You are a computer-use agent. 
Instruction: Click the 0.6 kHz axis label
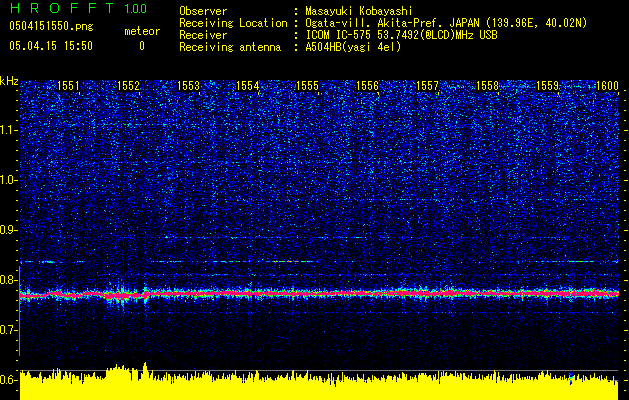pos(8,380)
